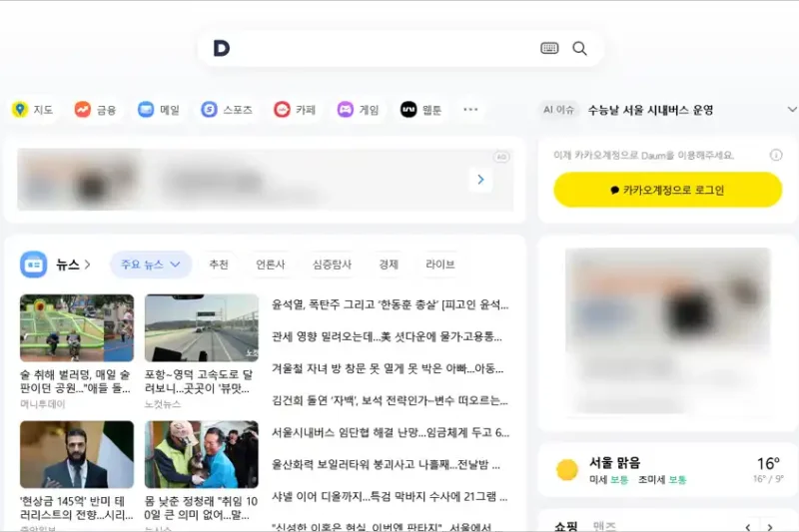Open article 포항~영덕 고속도로 달려보니

(x=199, y=381)
